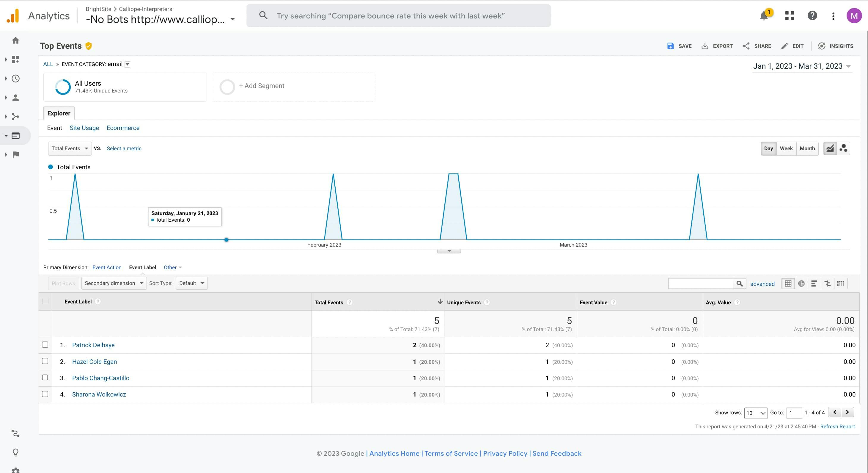Check the Patrick Delhaye row checkbox
Viewport: 868px width, 473px height.
[45, 344]
